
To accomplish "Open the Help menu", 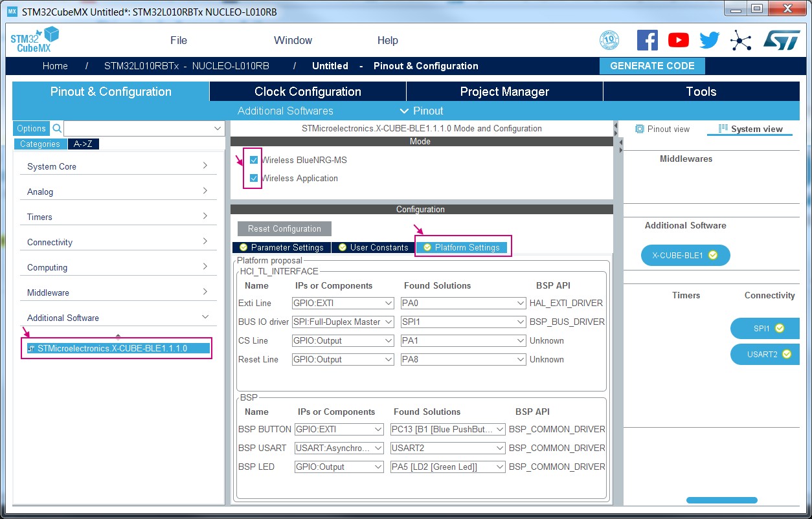I will 387,40.
